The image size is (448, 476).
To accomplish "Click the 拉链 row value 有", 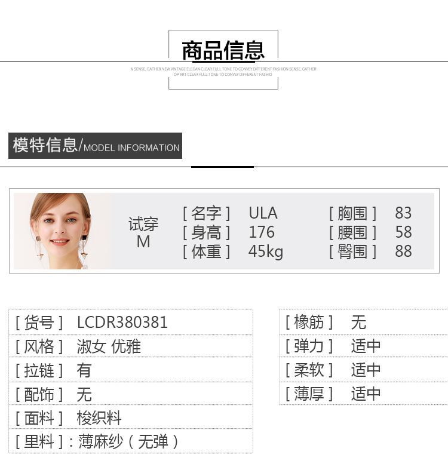I will 84,370.
